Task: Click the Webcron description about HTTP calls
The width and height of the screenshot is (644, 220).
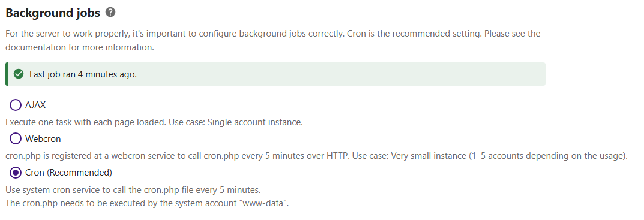Action: coord(316,156)
